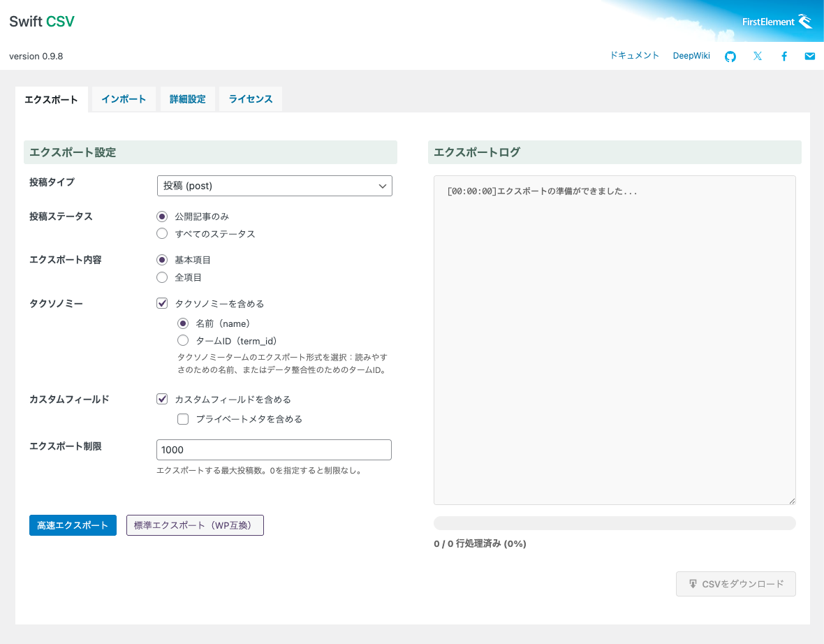The image size is (824, 644).
Task: Uncheck the include custom fields checkbox
Action: pos(163,400)
